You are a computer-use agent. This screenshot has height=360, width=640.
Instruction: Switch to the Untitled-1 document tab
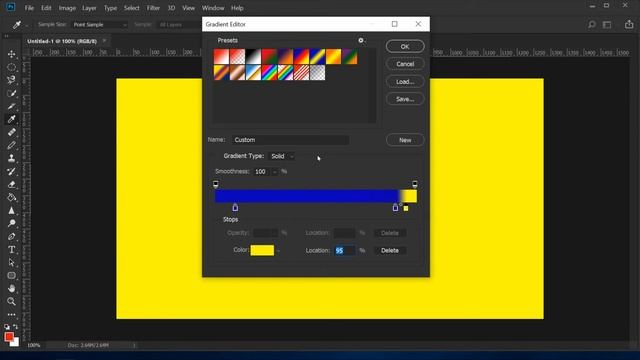pos(62,41)
